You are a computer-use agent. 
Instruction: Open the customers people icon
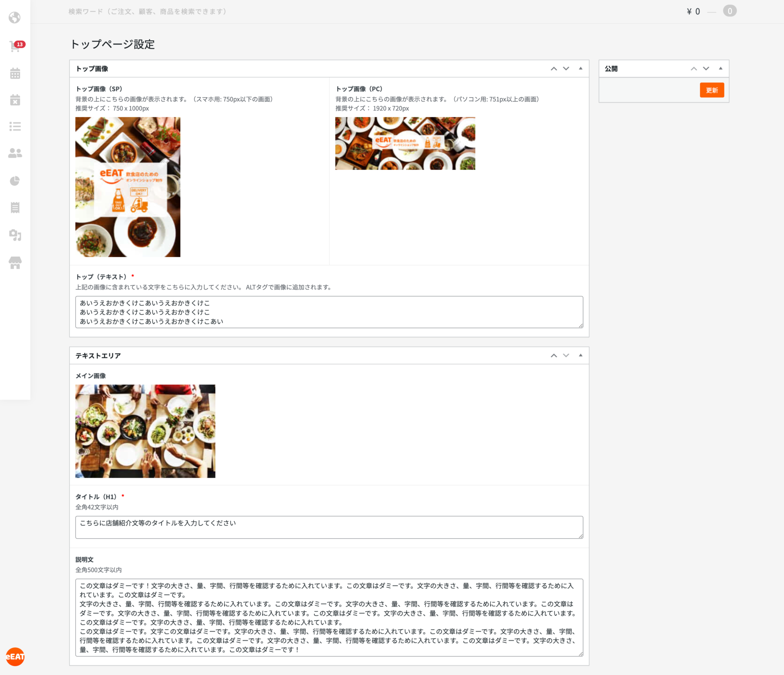coord(15,153)
